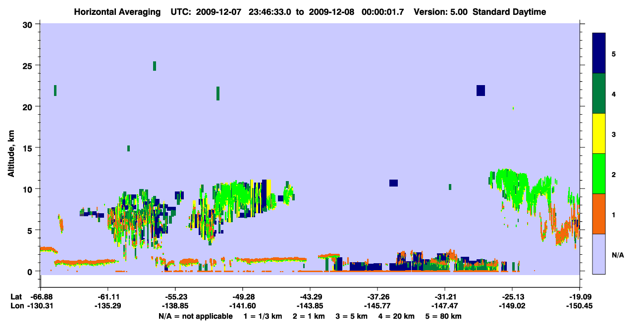This screenshot has width=644, height=330.
Task: Click the '4 = 20 km' legend note
Action: [x=397, y=316]
